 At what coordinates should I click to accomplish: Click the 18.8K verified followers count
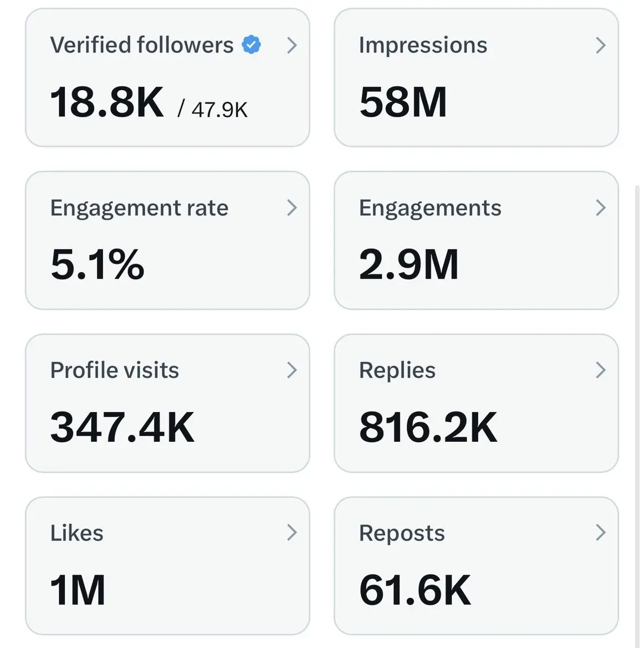(x=107, y=103)
